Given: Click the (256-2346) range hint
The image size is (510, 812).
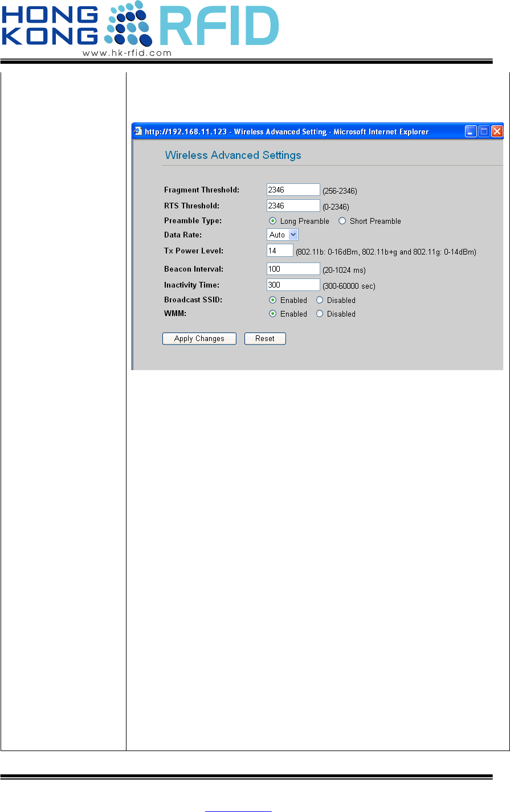Looking at the screenshot, I should click(340, 191).
